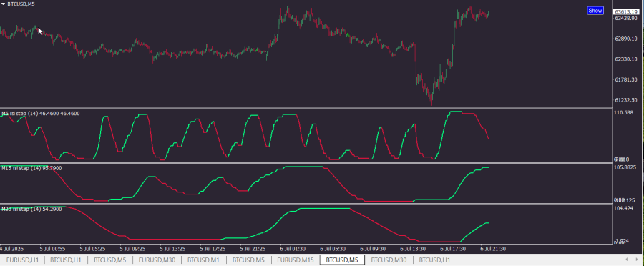Image resolution: width=644 pixels, height=266 pixels.
Task: Click the 5 Jul 00:55 time label
Action: click(x=52, y=249)
